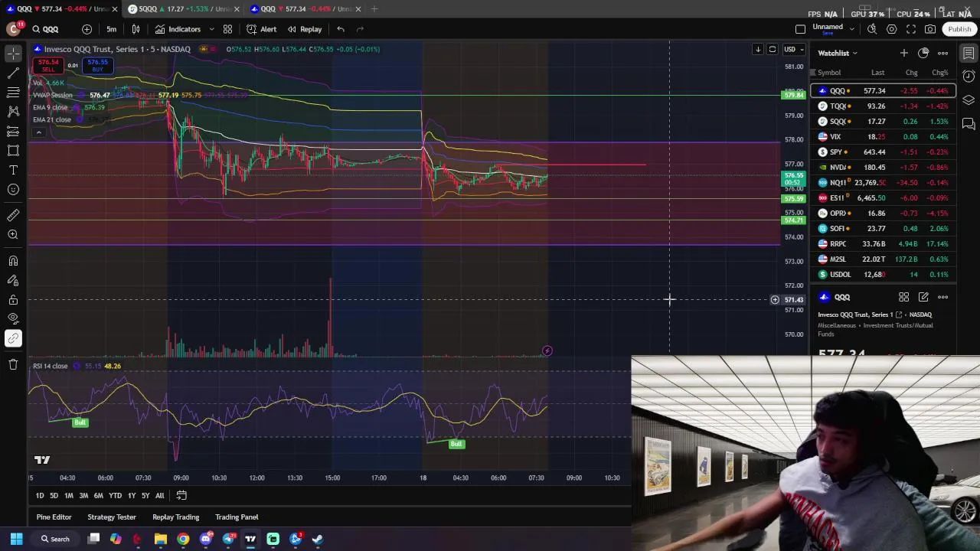Collapse the indicator legend arrow
Viewport: 980px width, 551px height.
pyautogui.click(x=38, y=132)
